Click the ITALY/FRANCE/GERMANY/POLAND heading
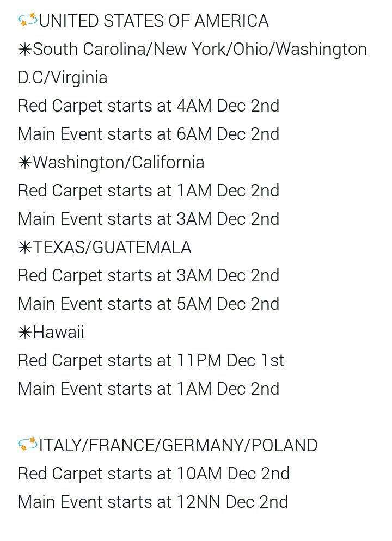 pos(179,445)
